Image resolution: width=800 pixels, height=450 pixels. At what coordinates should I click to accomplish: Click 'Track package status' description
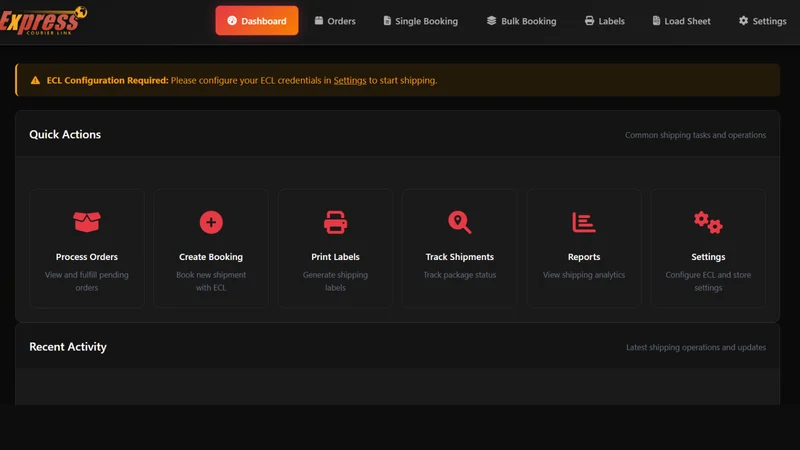coord(460,274)
